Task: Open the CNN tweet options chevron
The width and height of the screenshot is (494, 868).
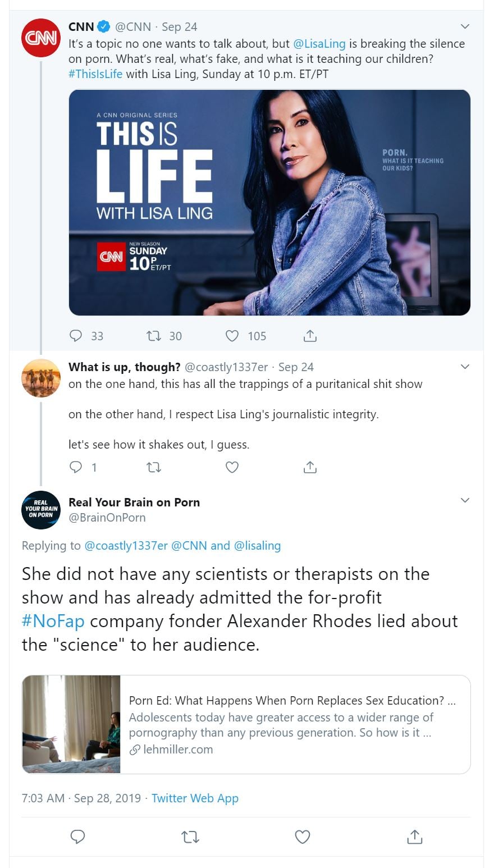Action: [x=465, y=26]
